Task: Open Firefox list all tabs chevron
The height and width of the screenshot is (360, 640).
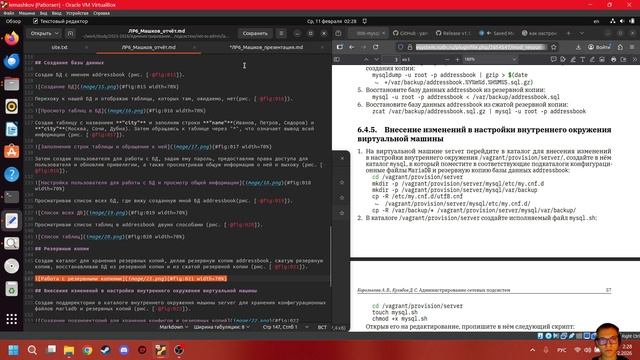Action: coord(581,33)
